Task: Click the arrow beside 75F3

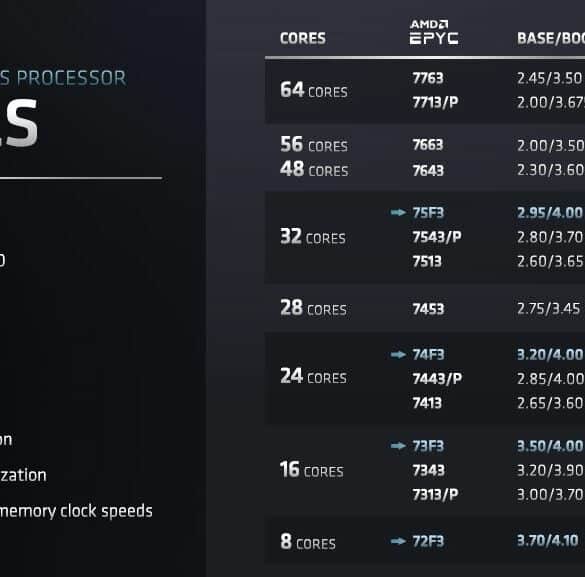Action: [398, 213]
